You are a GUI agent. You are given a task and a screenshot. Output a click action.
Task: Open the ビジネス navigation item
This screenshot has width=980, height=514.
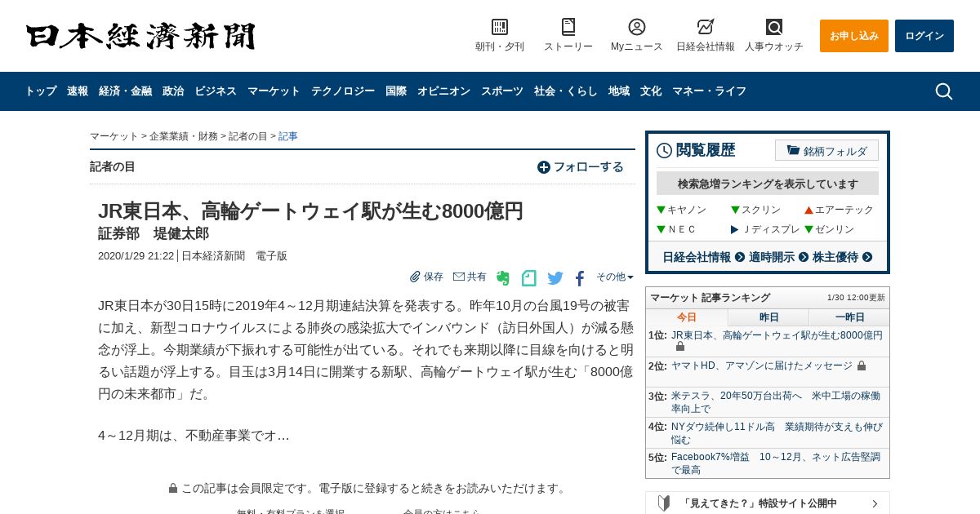[216, 91]
